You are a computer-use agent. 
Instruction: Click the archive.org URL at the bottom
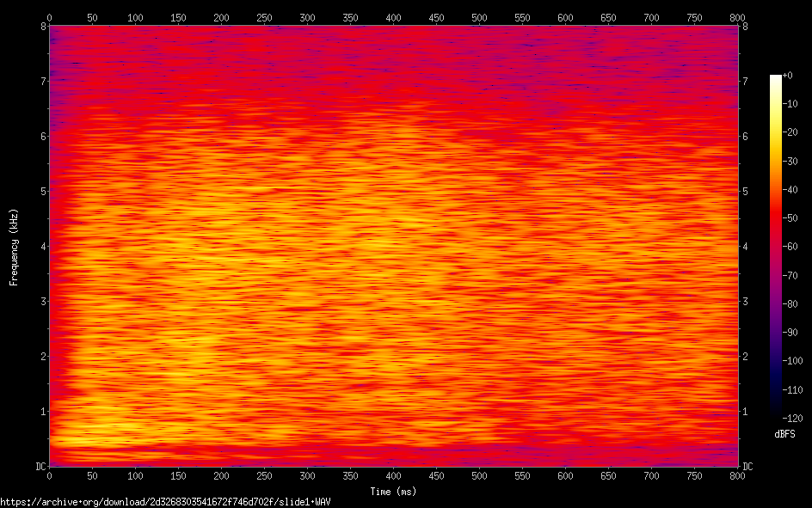(x=165, y=501)
